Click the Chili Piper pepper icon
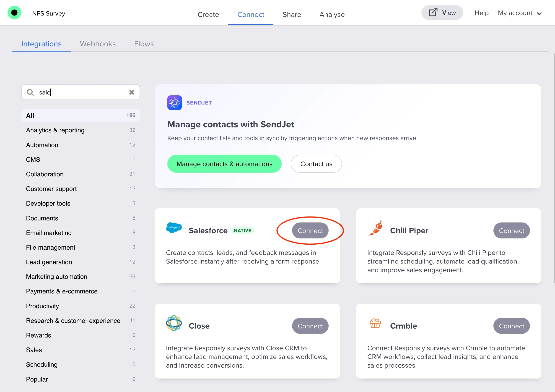 (x=375, y=228)
